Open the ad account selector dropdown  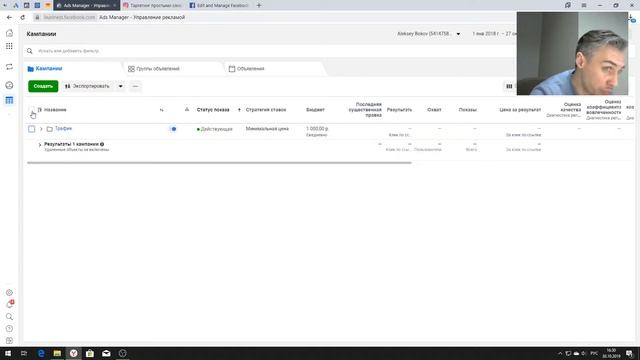pos(429,34)
